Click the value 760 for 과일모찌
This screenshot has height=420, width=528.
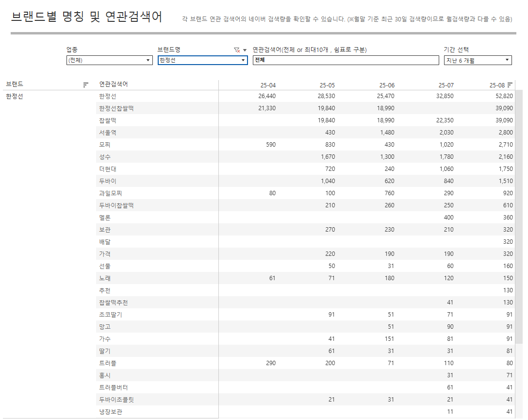point(389,193)
